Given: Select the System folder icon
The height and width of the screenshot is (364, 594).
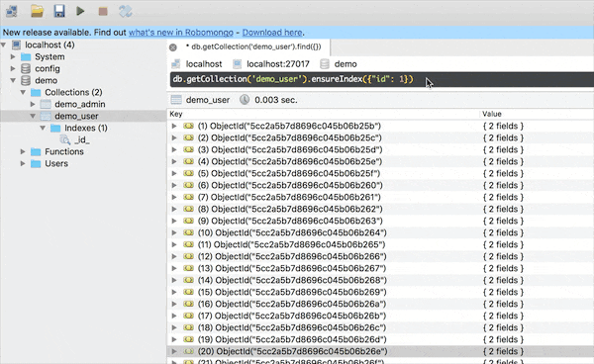Looking at the screenshot, I should [x=26, y=56].
